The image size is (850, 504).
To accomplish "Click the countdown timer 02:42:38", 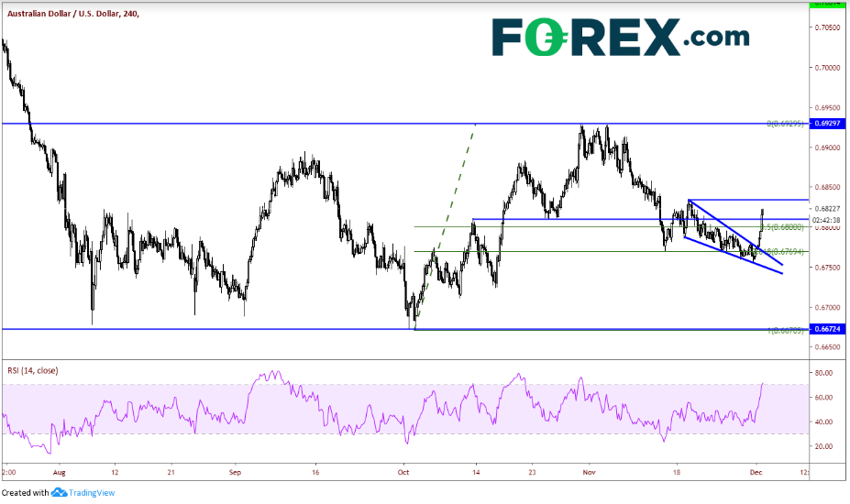I will [x=826, y=220].
